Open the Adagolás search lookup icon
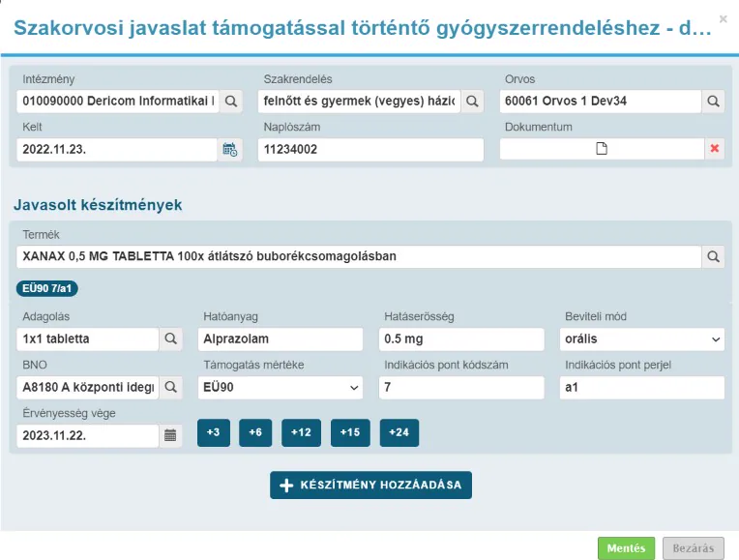The image size is (739, 560). coord(170,339)
